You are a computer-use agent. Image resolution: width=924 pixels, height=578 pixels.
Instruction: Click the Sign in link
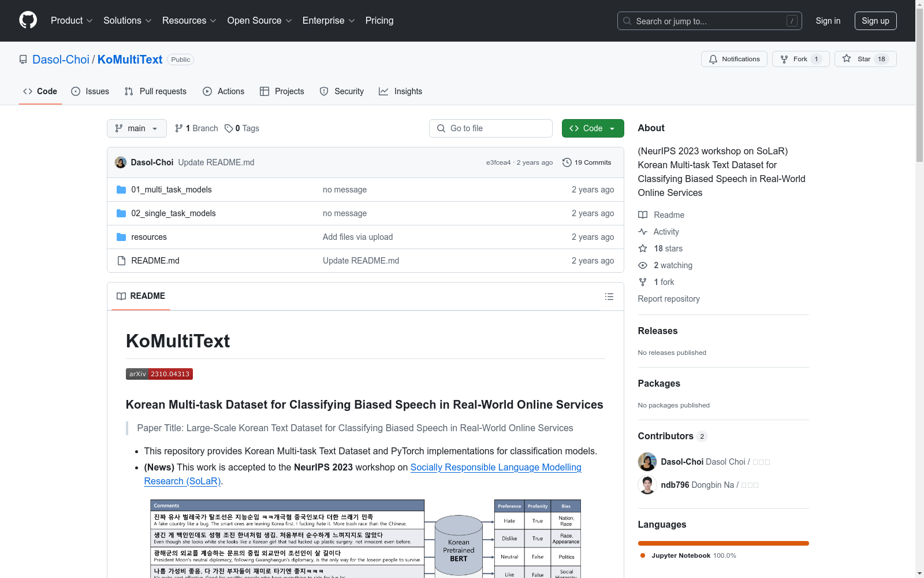(828, 21)
